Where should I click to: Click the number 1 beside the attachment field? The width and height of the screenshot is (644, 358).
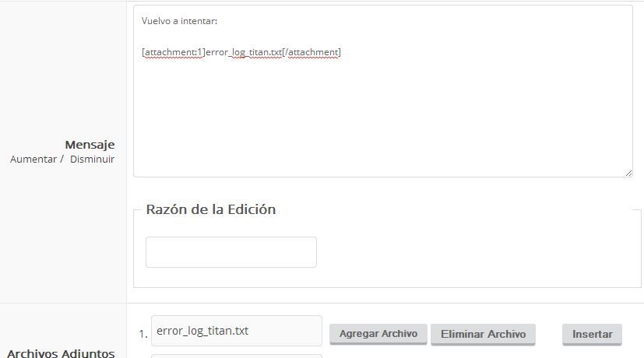click(143, 334)
